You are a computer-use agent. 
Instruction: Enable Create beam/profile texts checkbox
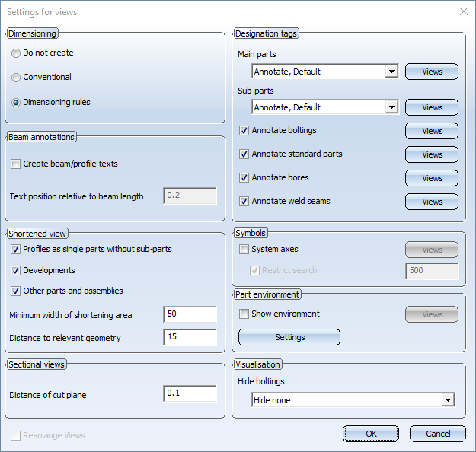(x=16, y=164)
